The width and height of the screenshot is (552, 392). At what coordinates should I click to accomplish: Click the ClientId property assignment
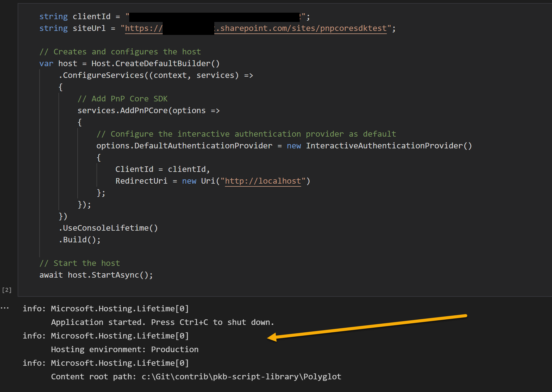pyautogui.click(x=134, y=169)
